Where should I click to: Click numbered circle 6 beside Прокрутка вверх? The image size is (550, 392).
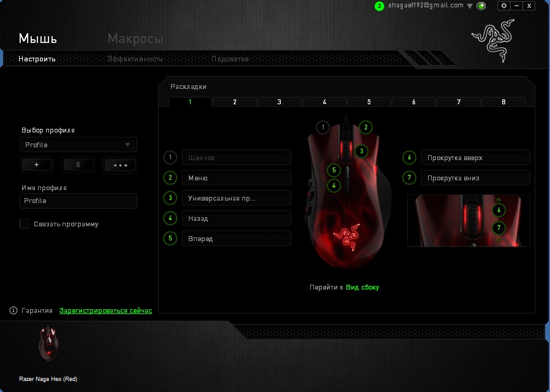pyautogui.click(x=409, y=157)
